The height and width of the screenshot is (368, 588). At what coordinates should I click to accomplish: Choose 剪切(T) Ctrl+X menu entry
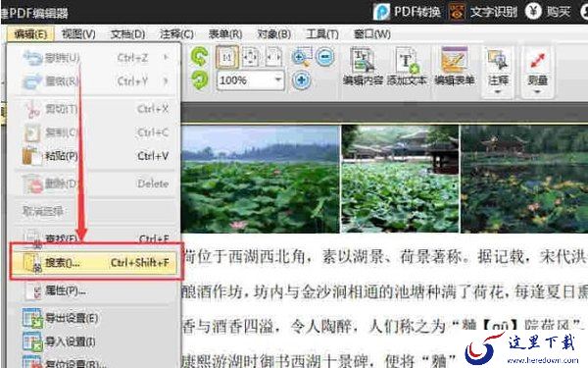(94, 109)
